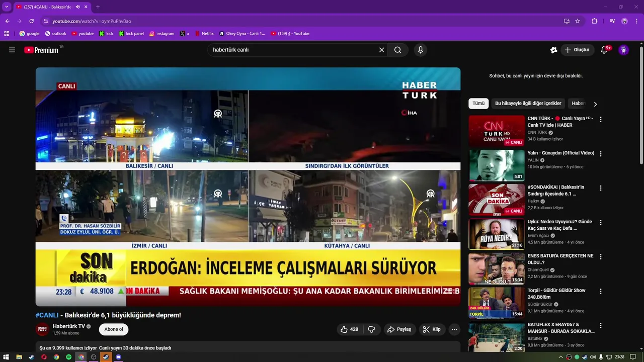This screenshot has width=644, height=362.
Task: Bookmark this page with the star icon
Action: [x=578, y=21]
